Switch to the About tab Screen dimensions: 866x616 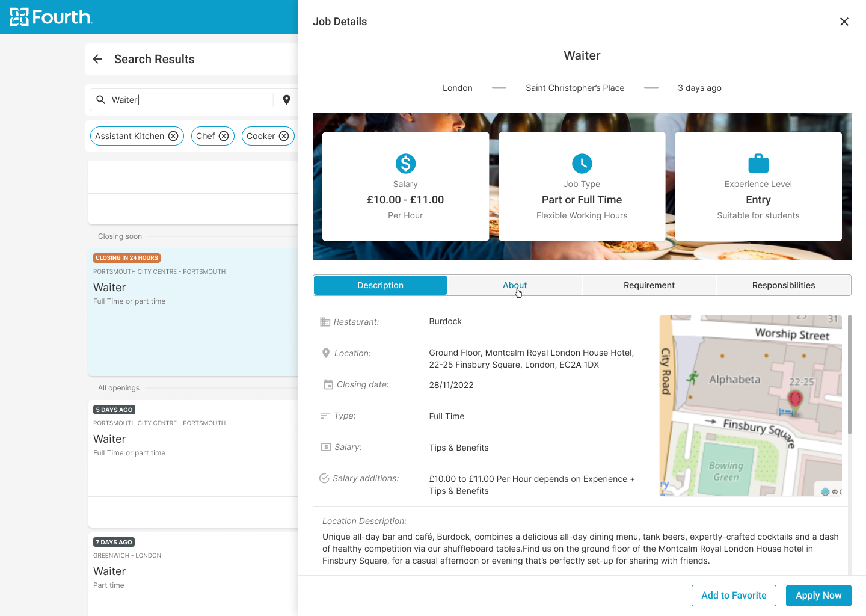(515, 285)
